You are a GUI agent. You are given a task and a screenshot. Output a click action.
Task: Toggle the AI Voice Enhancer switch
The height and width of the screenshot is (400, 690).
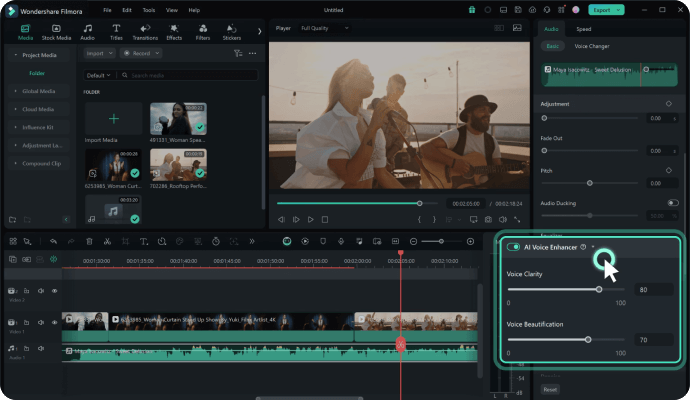coord(514,247)
